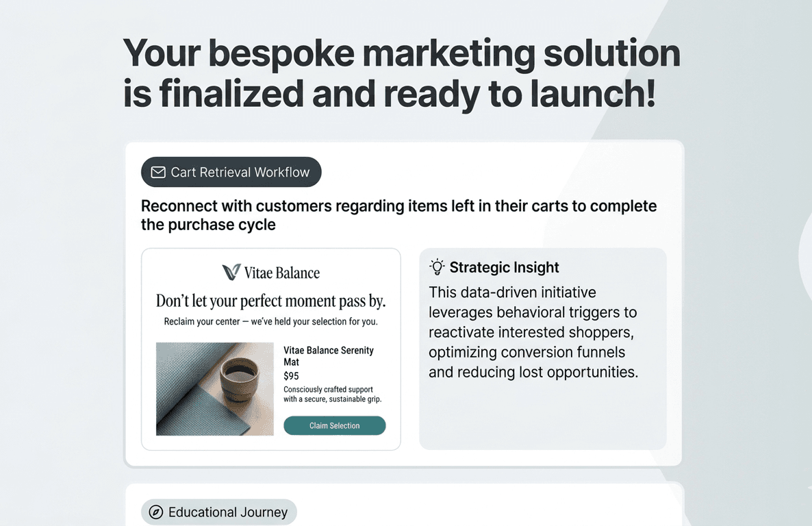Click the lightbulb icon beside Strategic Insight
This screenshot has width=812, height=526.
click(x=437, y=266)
